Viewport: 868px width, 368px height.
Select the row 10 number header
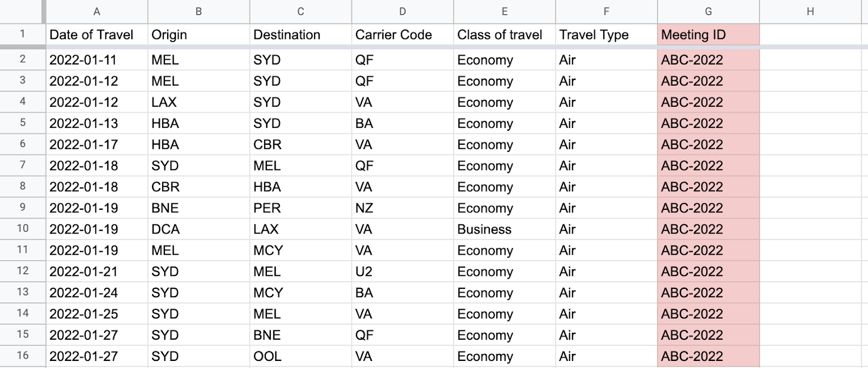[22, 229]
